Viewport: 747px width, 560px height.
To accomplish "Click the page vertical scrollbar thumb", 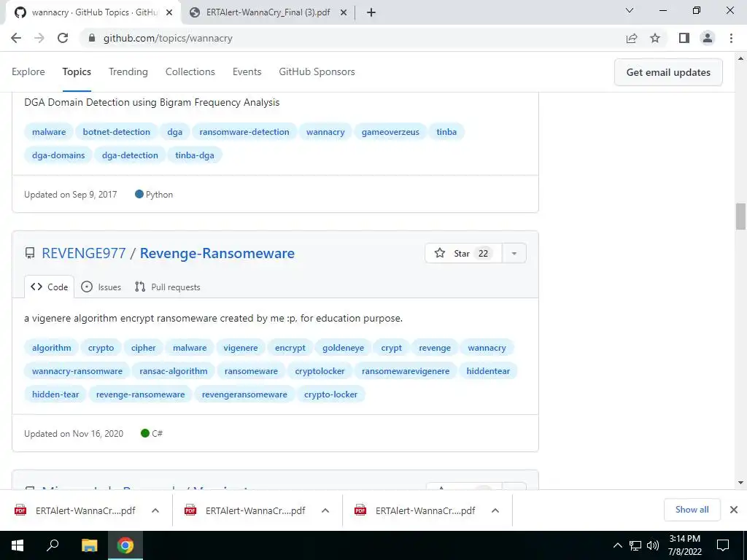I will (740, 216).
